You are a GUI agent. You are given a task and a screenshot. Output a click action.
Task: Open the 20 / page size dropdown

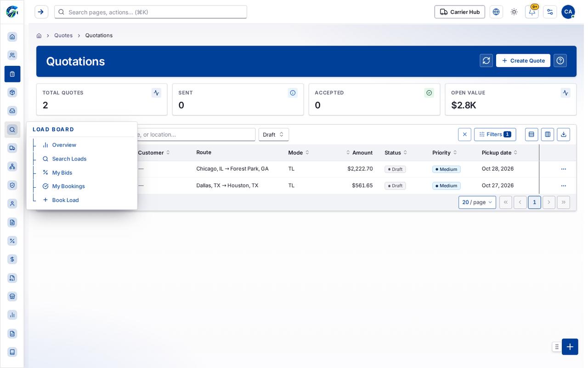pyautogui.click(x=477, y=202)
